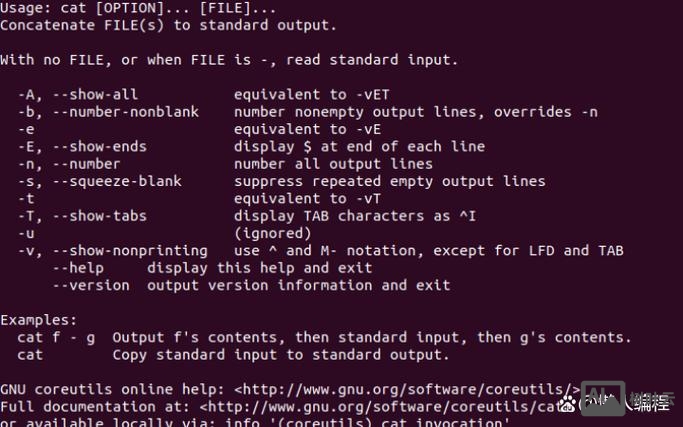683x427 pixels.
Task: Open the GNU coreutils online help URL
Action: coord(408,390)
